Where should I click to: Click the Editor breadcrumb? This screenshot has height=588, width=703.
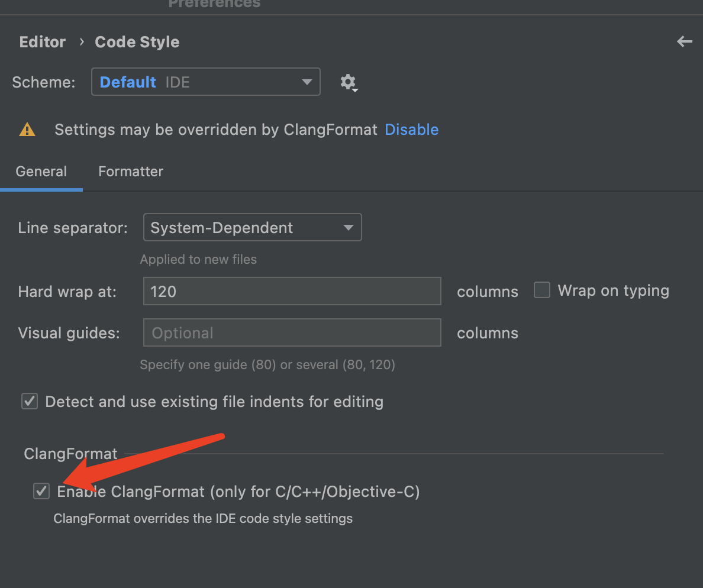[43, 42]
